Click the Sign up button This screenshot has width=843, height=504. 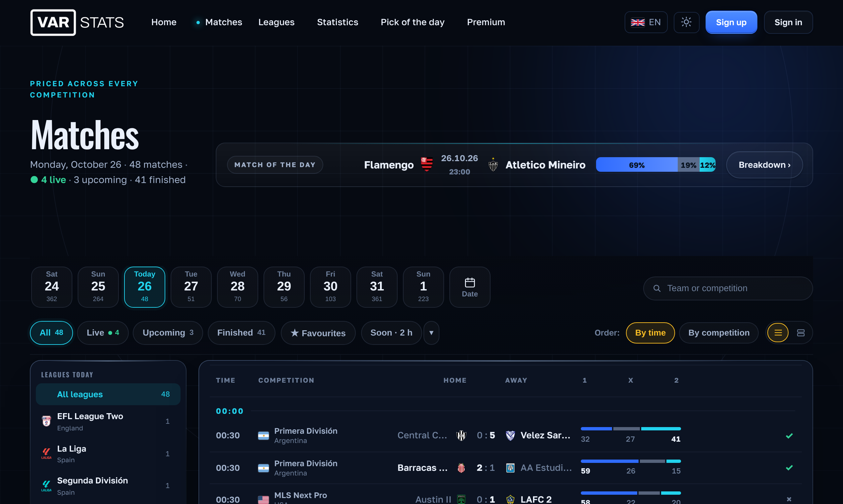click(x=731, y=23)
